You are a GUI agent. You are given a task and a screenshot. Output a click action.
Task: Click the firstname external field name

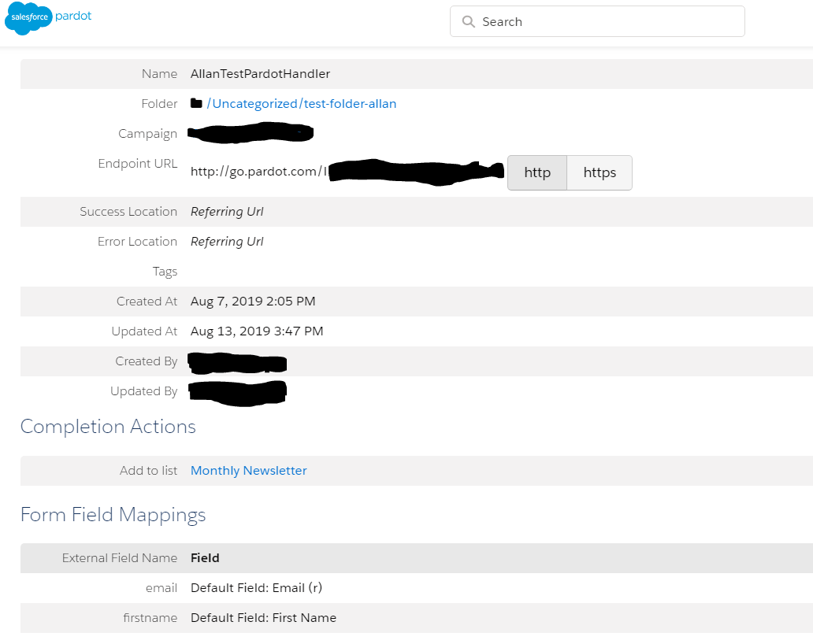pos(150,618)
